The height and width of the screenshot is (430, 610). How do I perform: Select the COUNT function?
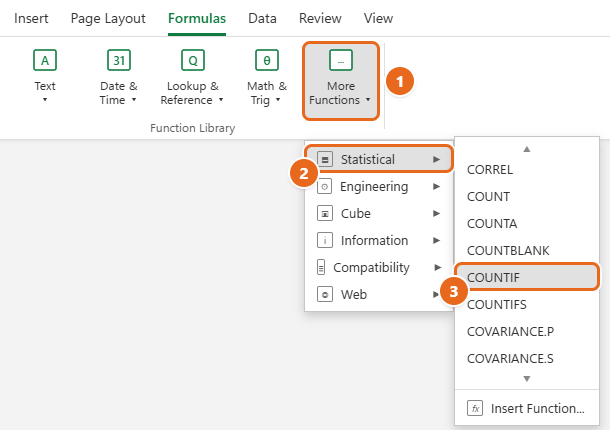pos(527,197)
